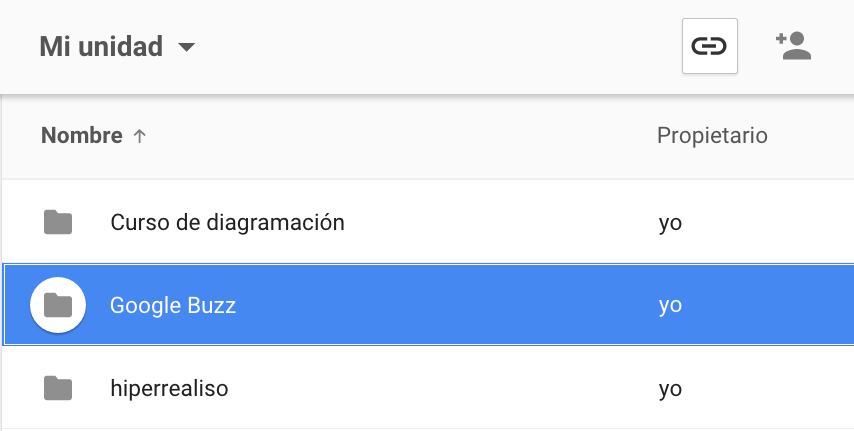
Task: Click owner 'yo' in hiperrealiso row
Action: click(670, 388)
